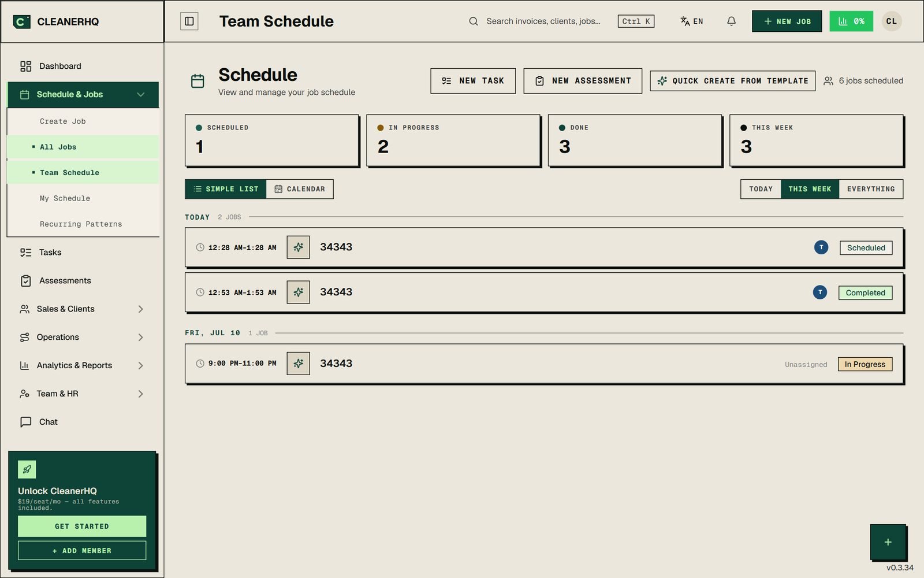Click the 6 jobs scheduled text
This screenshot has width=924, height=578.
click(x=871, y=81)
